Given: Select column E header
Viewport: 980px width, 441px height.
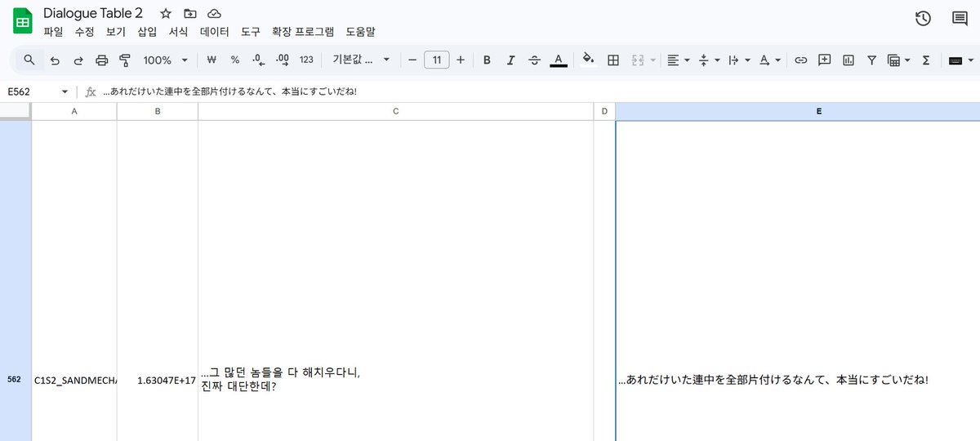Looking at the screenshot, I should pos(798,111).
